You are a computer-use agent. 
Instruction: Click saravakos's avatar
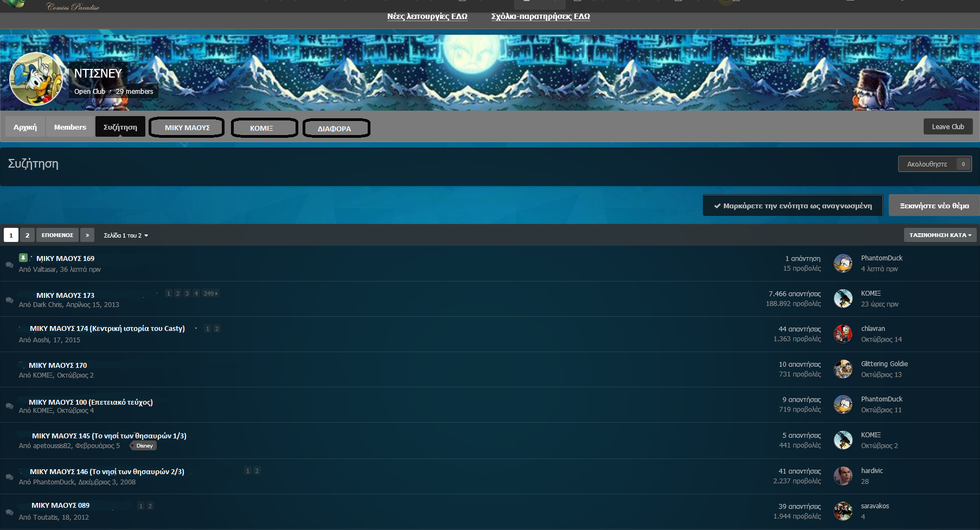pos(843,511)
